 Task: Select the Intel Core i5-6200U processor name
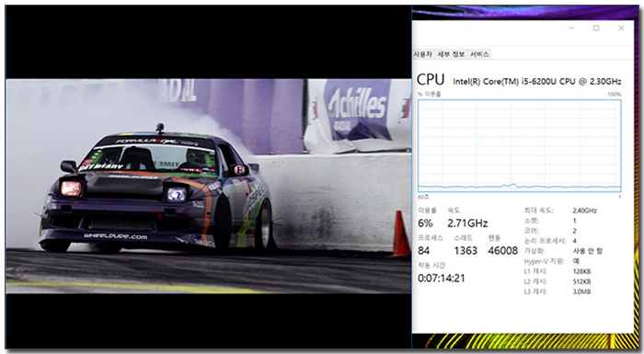coord(536,81)
